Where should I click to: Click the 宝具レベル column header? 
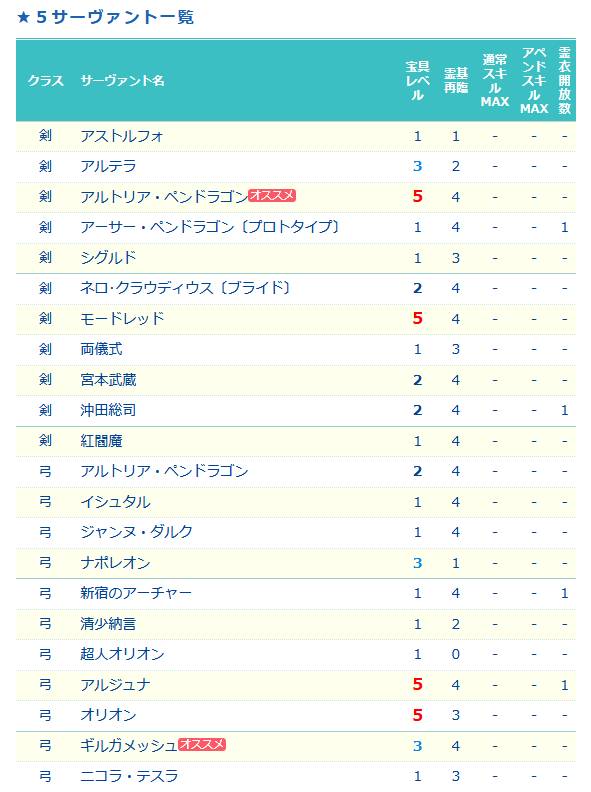pyautogui.click(x=417, y=80)
